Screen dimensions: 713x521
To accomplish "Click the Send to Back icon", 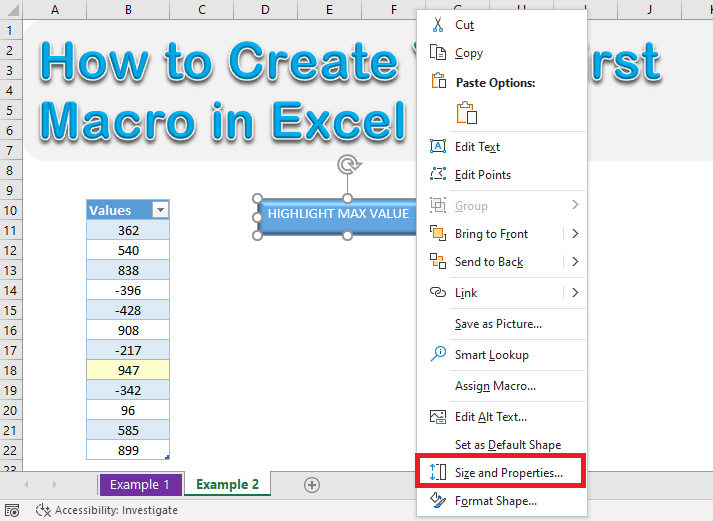I will coord(438,261).
